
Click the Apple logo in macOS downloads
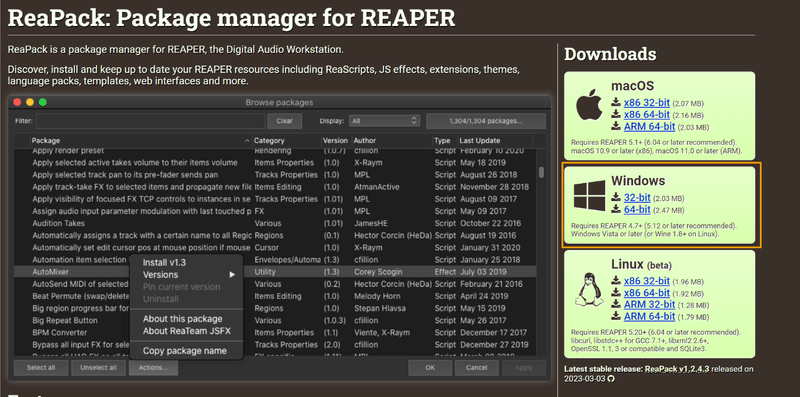coord(589,105)
